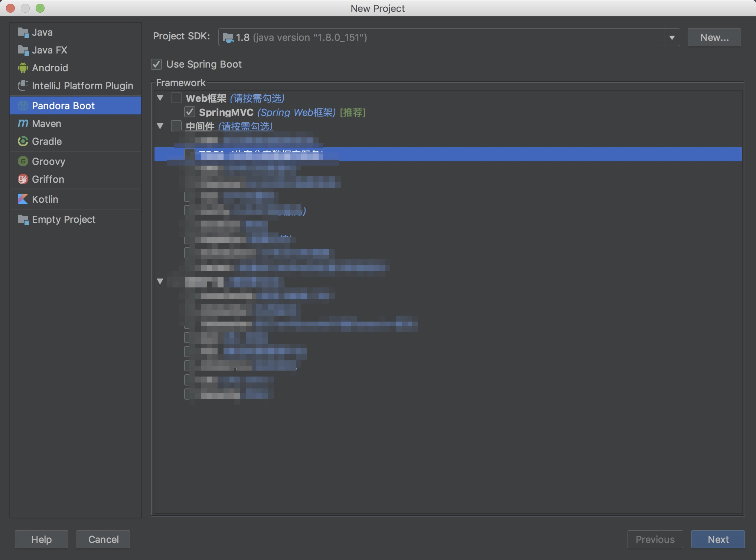Click the Gradle icon
This screenshot has width=756, height=560.
pos(23,141)
